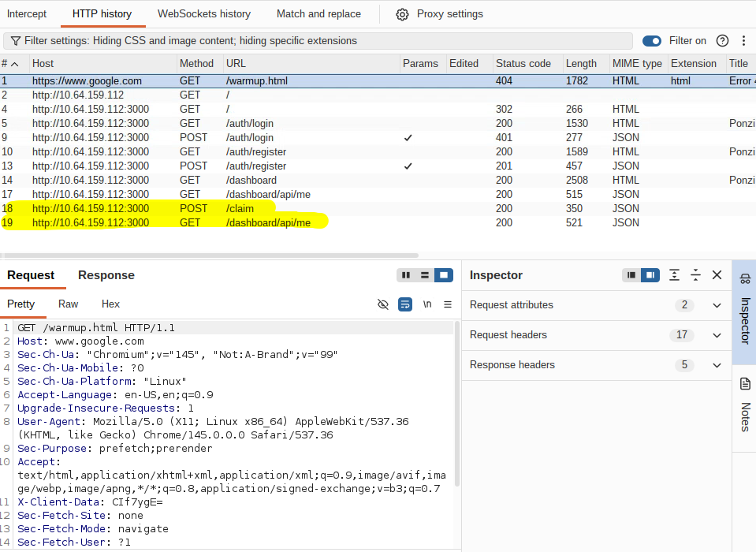This screenshot has height=552, width=756.
Task: Open request editor hamburger menu
Action: tap(448, 304)
